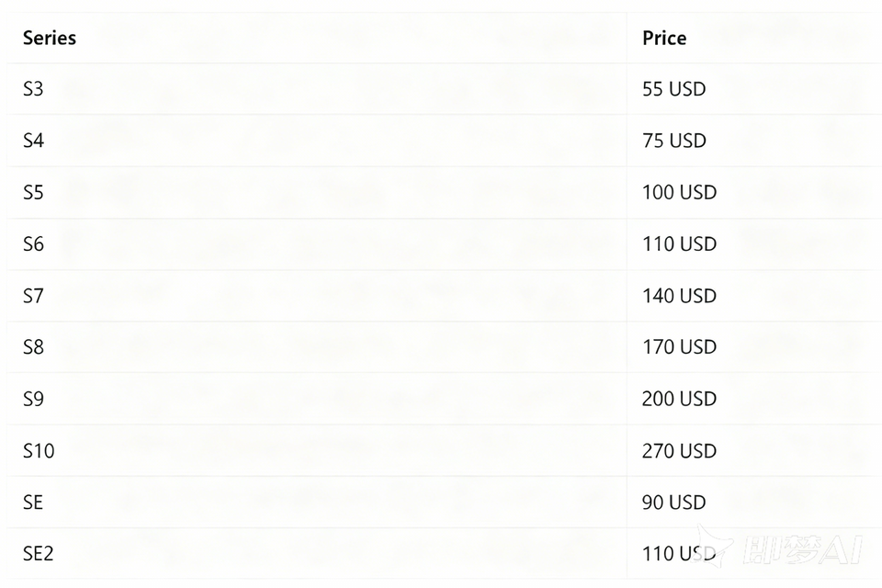The image size is (882, 588).
Task: Select the S9 series cell
Action: (x=33, y=399)
